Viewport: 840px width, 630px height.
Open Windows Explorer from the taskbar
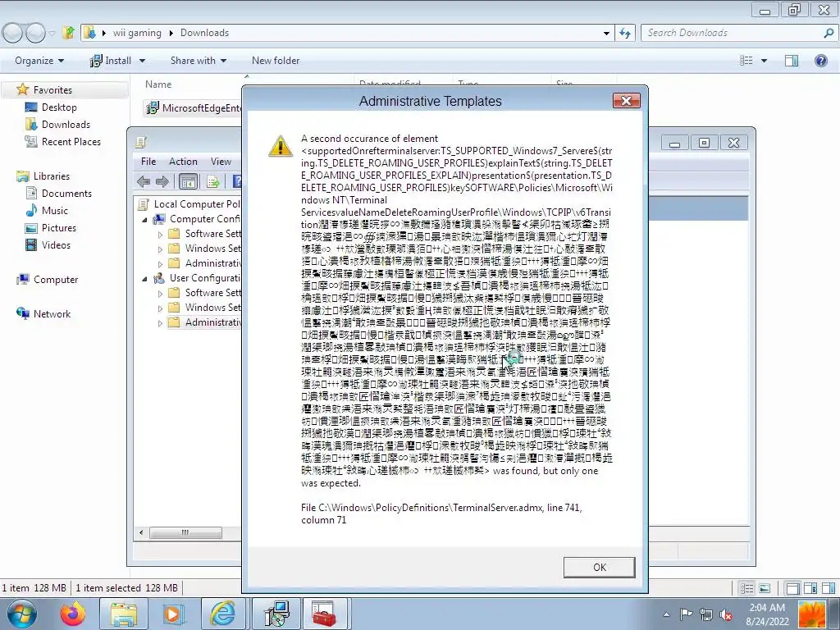[x=125, y=614]
